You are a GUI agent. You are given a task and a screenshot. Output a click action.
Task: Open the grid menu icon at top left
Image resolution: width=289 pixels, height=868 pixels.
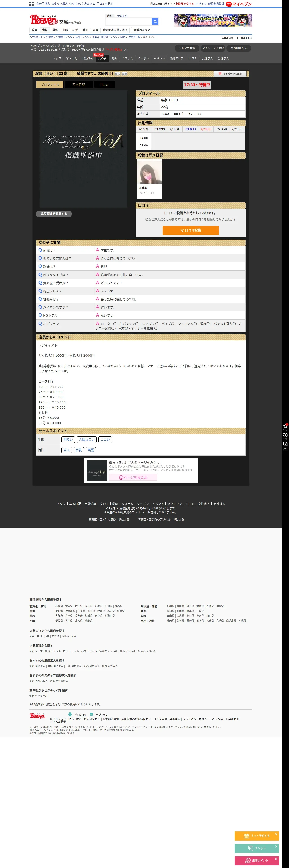point(31,4)
